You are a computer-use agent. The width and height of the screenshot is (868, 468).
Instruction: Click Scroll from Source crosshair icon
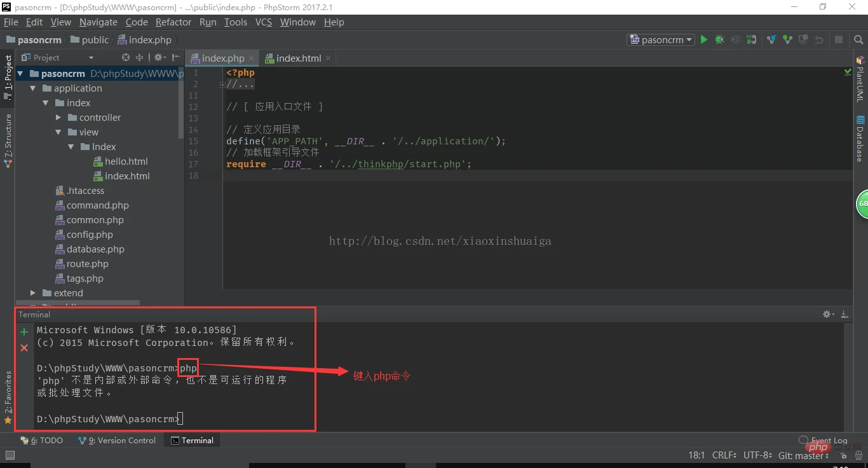[x=126, y=57]
